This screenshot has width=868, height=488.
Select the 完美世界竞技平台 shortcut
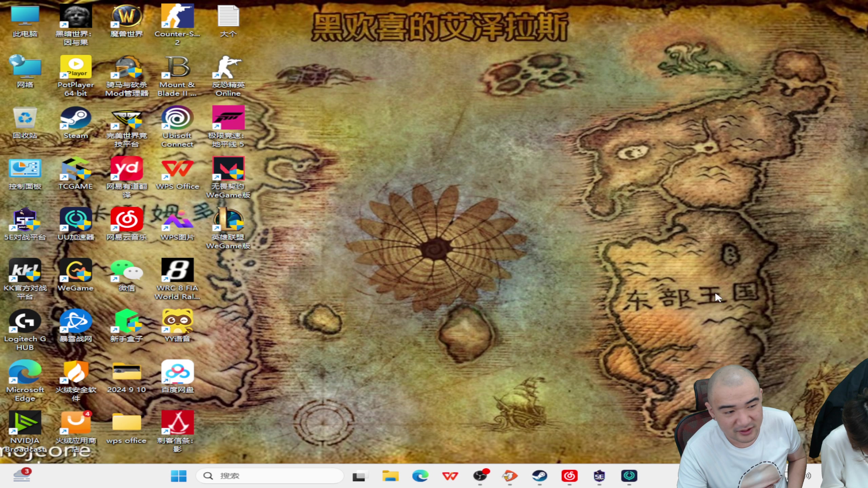point(126,126)
